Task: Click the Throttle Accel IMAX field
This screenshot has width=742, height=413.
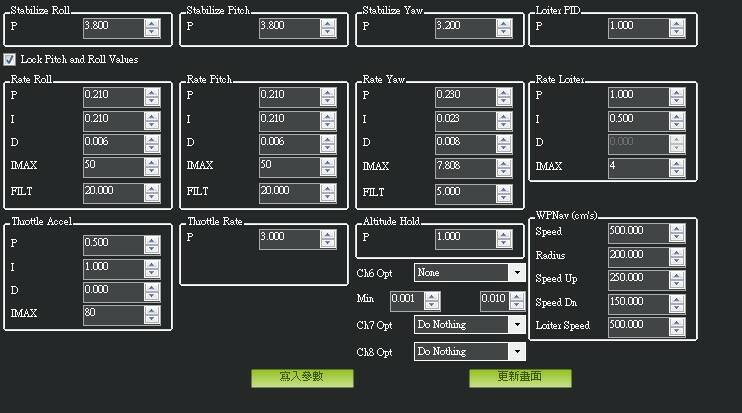Action: [x=110, y=314]
